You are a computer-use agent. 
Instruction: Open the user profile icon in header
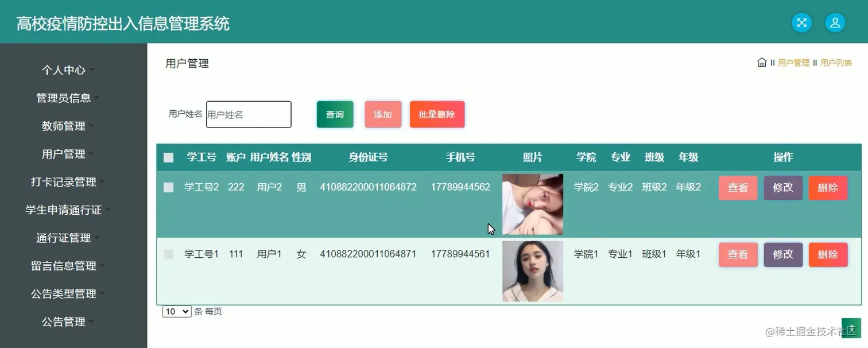pos(835,22)
